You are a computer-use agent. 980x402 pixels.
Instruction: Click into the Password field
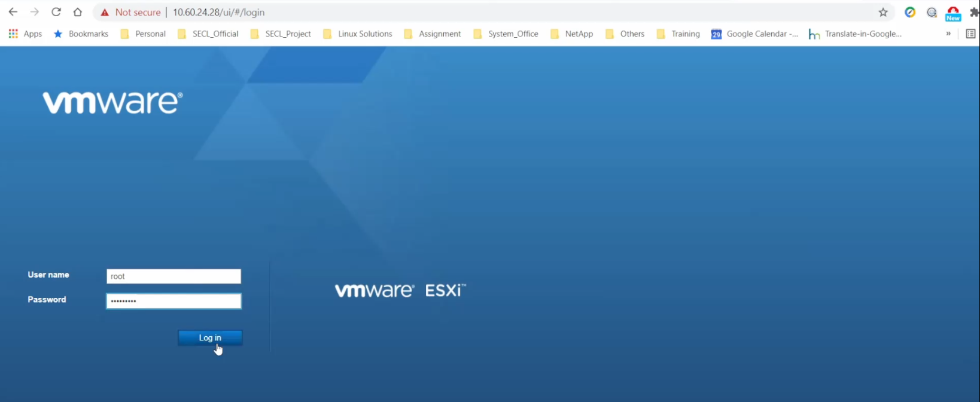pyautogui.click(x=174, y=301)
